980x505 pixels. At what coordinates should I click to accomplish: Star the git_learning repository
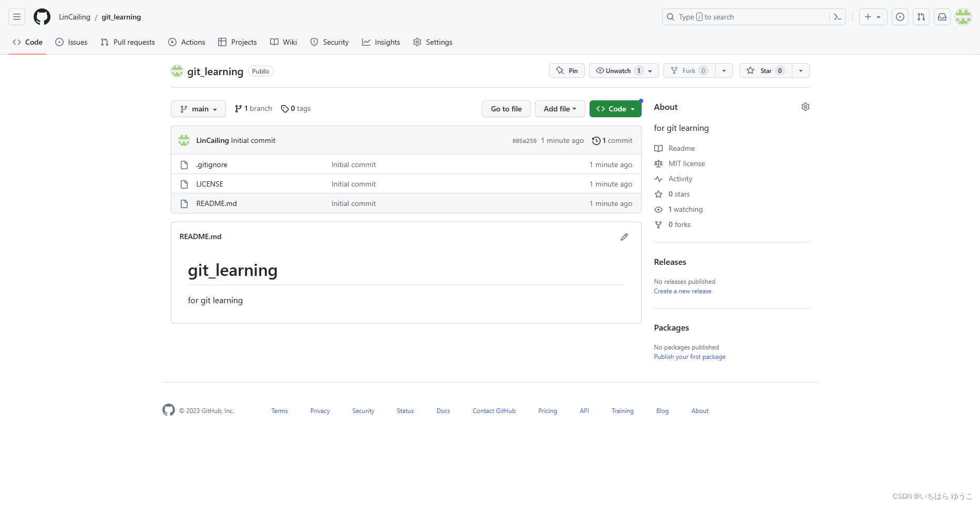pyautogui.click(x=766, y=70)
